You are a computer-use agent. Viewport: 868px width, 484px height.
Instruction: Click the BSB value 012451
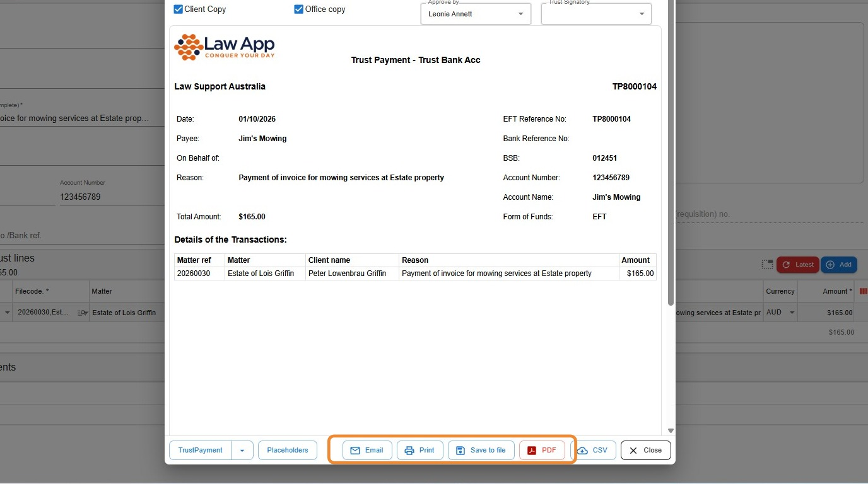[605, 158]
